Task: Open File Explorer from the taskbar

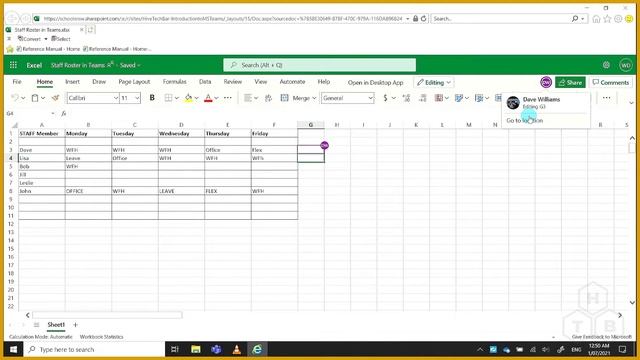Action: click(196, 349)
